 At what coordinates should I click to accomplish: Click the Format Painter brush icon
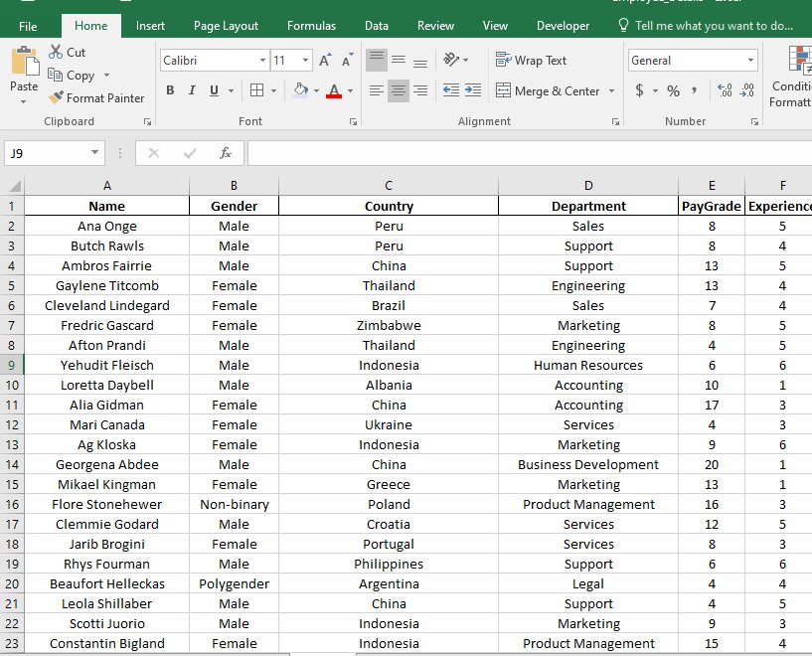(x=55, y=97)
